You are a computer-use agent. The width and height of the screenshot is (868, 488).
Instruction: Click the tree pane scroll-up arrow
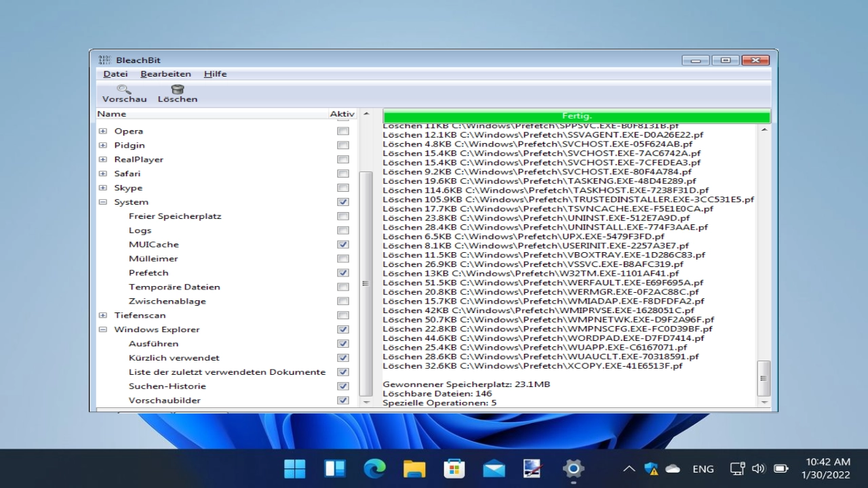366,114
